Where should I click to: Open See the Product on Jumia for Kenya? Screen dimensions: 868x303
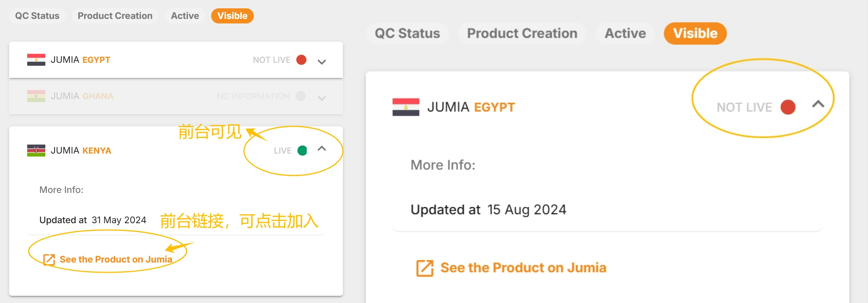pos(116,259)
